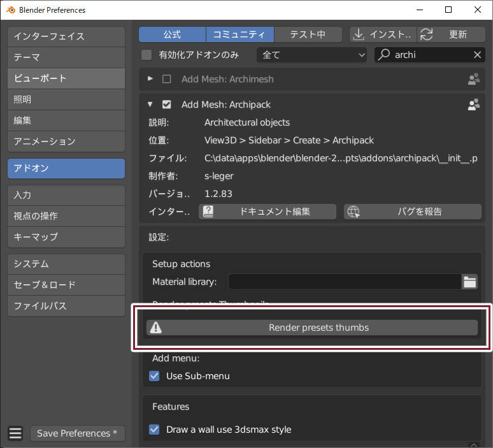Image resolution: width=493 pixels, height=448 pixels.
Task: Click the refresh arrows icon
Action: 426,34
